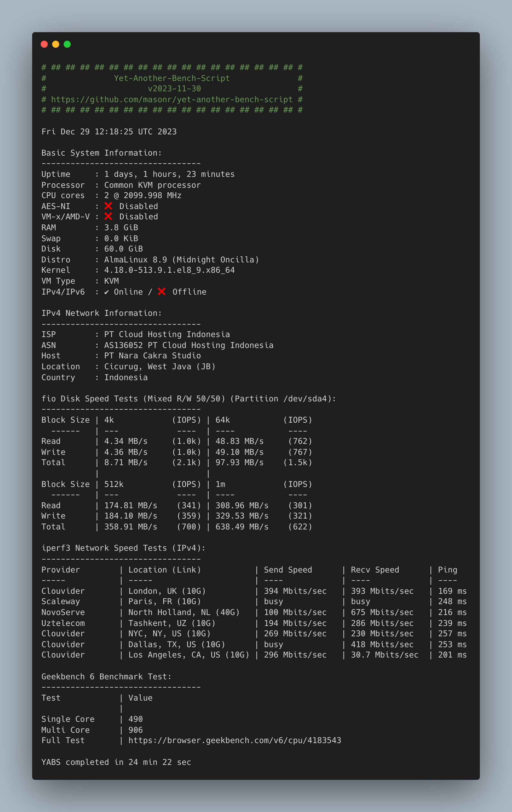Click the IPv4 Network Information heading
Screen dimensions: 512x812
pos(102,313)
